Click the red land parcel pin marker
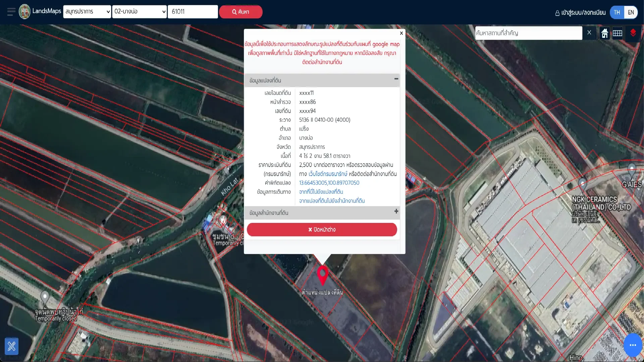644x362 pixels. [322, 276]
